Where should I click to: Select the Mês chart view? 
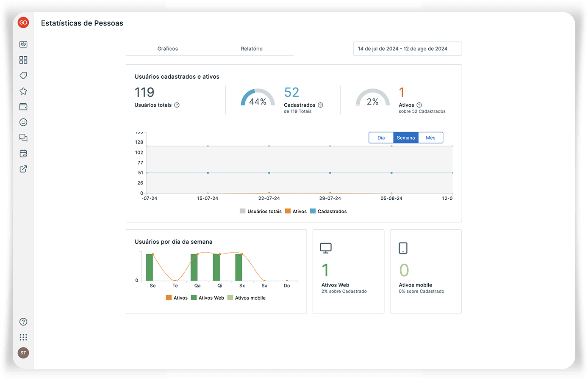click(x=430, y=138)
